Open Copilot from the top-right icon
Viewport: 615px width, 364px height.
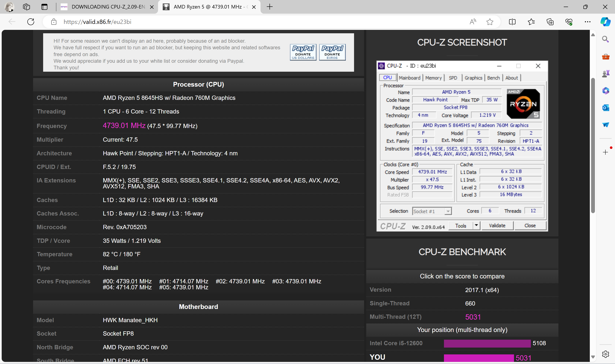click(x=605, y=22)
